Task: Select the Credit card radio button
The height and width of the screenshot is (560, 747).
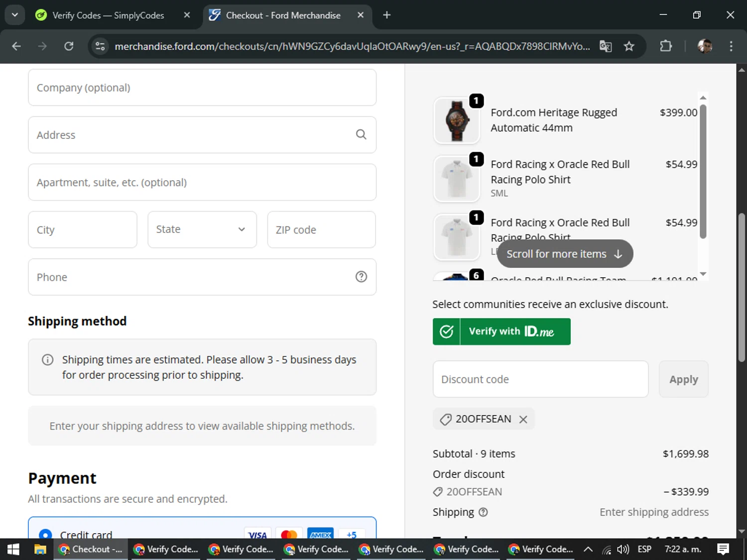Action: (x=45, y=535)
